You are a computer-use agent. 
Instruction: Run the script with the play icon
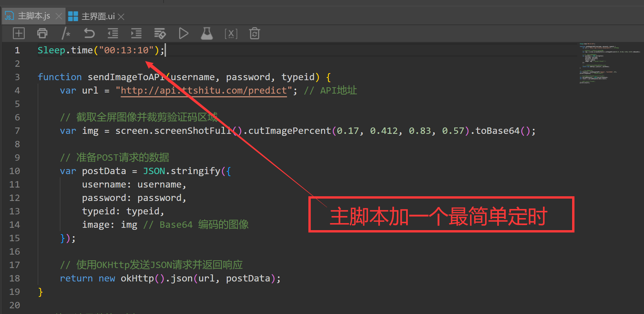point(183,33)
